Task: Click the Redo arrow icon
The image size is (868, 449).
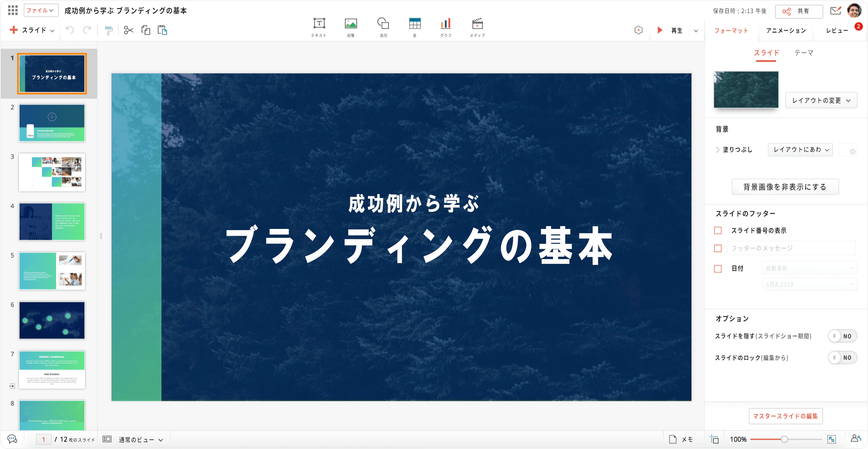Action: click(87, 30)
